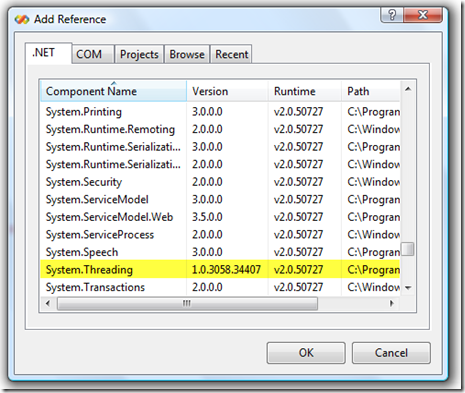Click the Add Reference title bar icon
The width and height of the screenshot is (465, 393).
(x=22, y=19)
